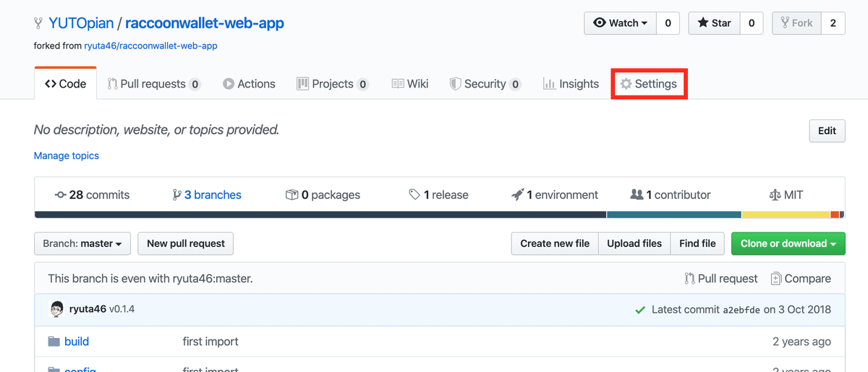Edit the repository description
This screenshot has height=372, width=868.
[827, 131]
